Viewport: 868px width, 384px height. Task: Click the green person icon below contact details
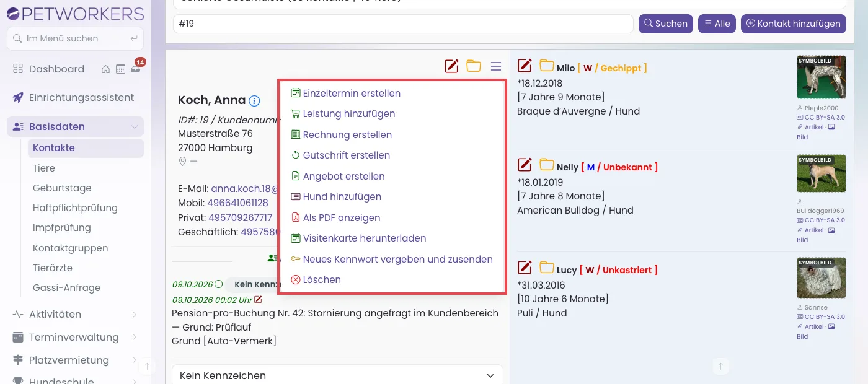[272, 258]
